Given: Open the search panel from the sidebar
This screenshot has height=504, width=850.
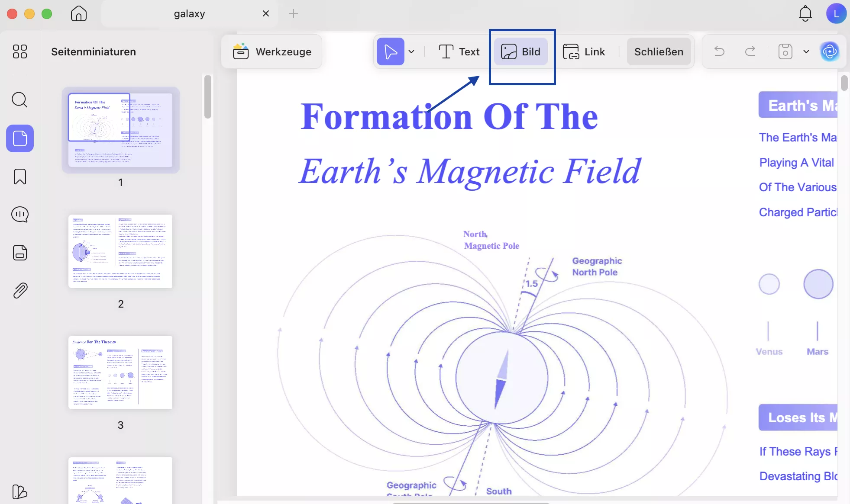Looking at the screenshot, I should 19,100.
